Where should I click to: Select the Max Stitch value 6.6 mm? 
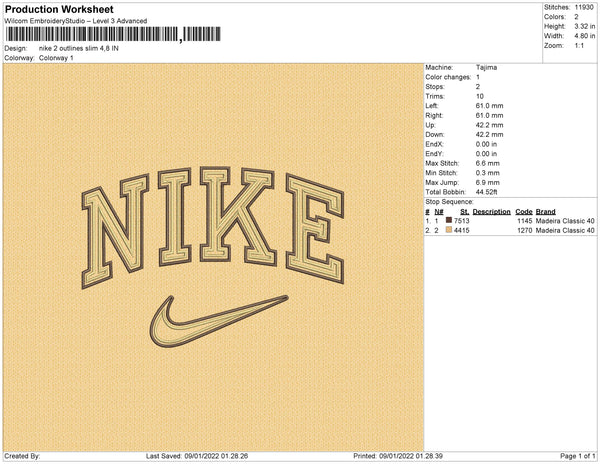(x=488, y=163)
